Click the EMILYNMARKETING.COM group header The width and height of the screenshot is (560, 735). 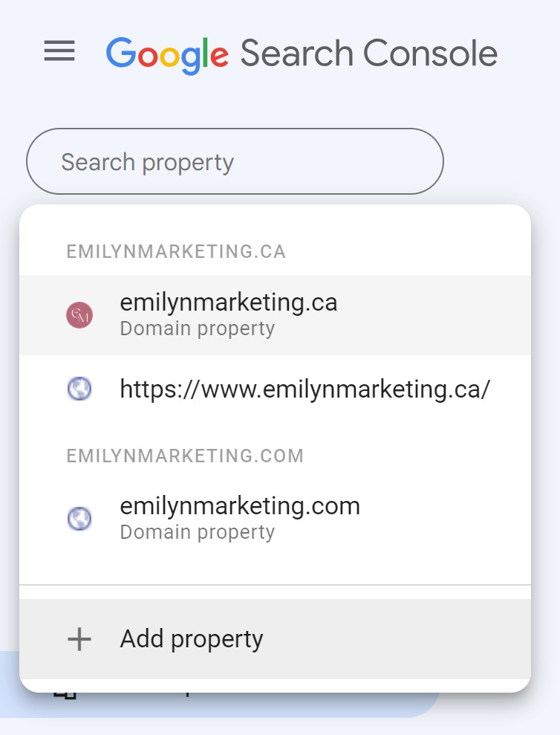coord(185,456)
